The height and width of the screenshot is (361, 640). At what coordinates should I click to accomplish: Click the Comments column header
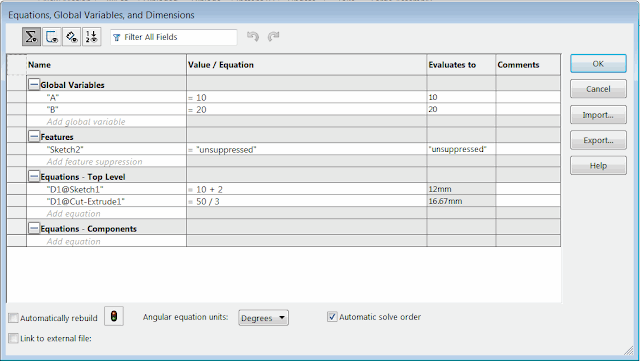[528, 65]
